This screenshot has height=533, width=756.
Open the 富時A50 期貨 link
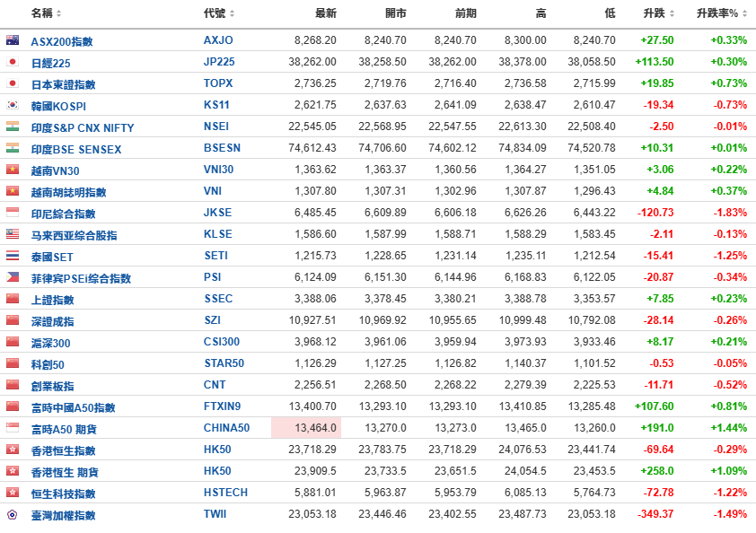coord(64,430)
